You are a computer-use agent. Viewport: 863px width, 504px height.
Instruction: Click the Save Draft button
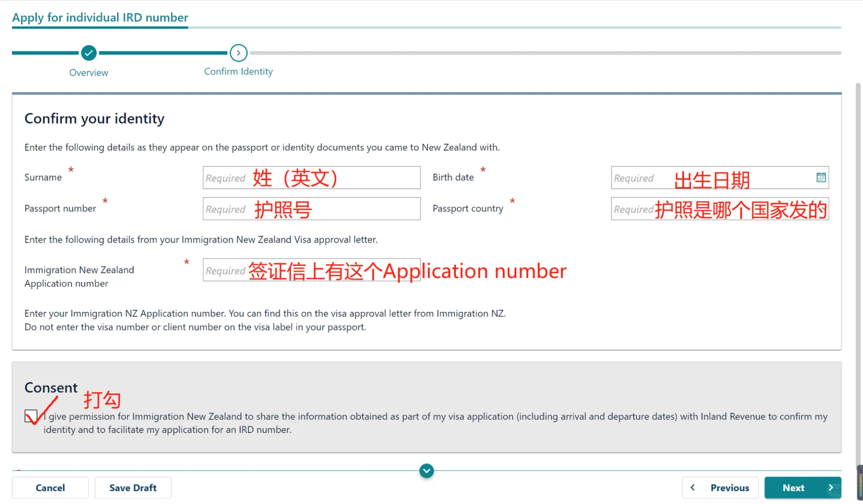coord(133,488)
